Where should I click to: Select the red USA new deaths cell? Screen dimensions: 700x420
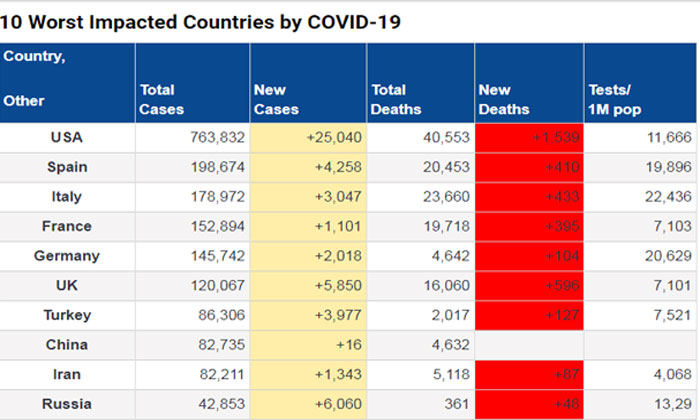[x=530, y=137]
